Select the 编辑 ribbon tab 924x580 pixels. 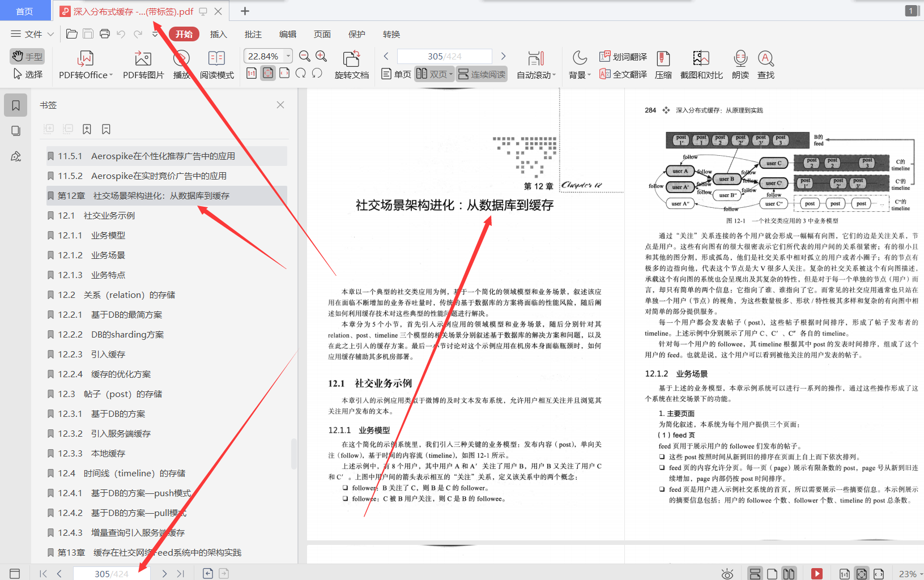(288, 34)
